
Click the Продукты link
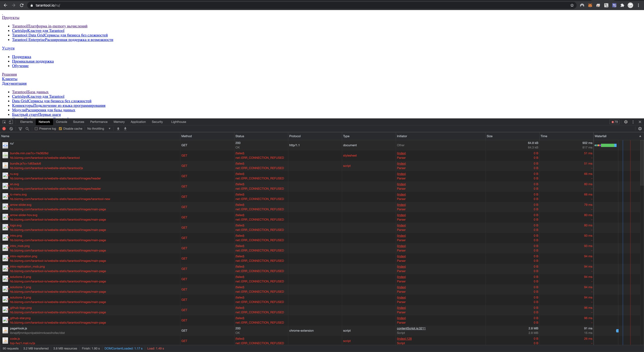click(x=11, y=18)
